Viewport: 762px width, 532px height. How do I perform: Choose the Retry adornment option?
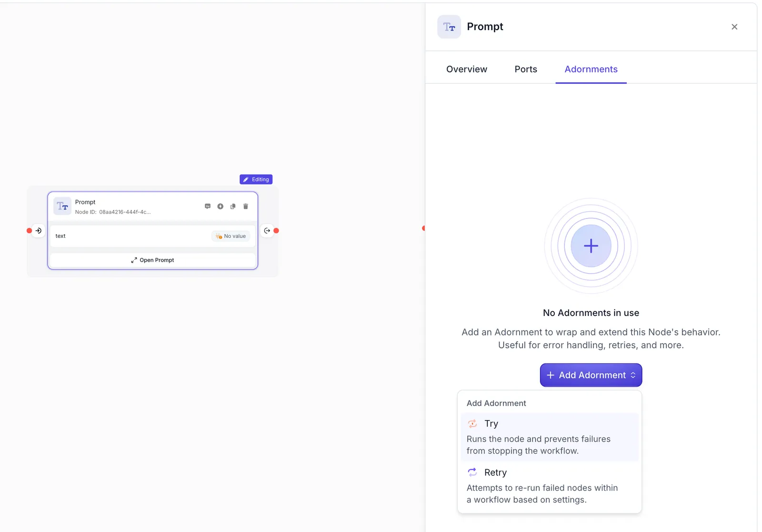coord(550,486)
